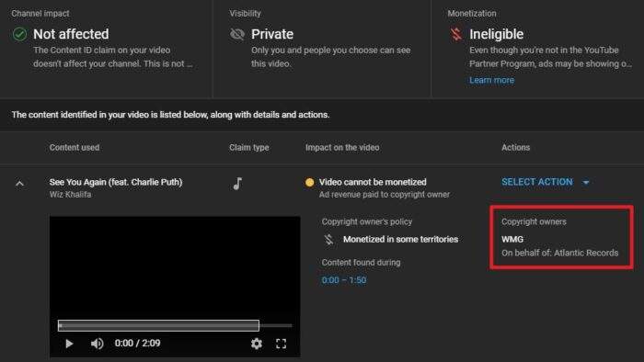644x362 pixels.
Task: Click On behalf of: Atlantic Records
Action: tap(559, 253)
